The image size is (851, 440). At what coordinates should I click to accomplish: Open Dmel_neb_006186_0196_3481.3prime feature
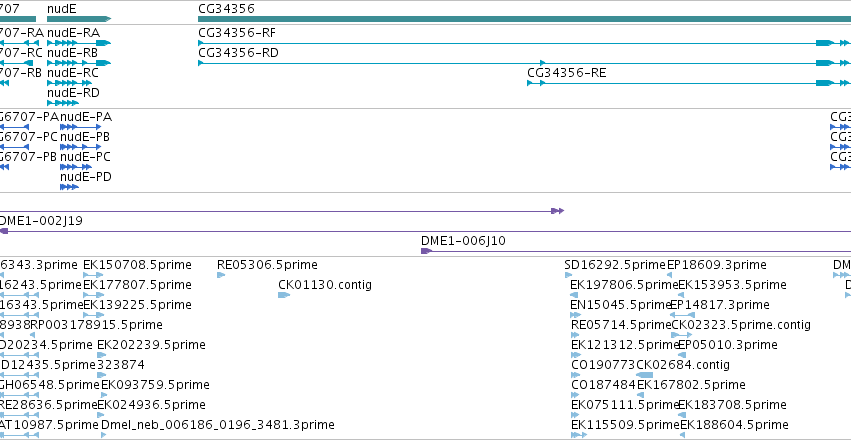(104, 436)
